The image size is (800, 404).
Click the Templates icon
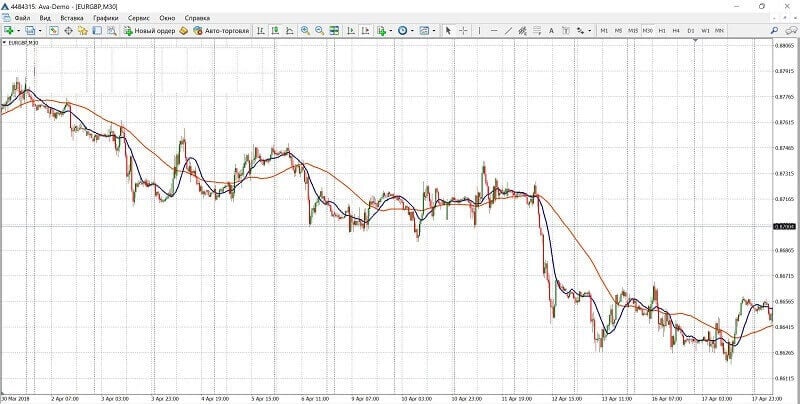(424, 31)
